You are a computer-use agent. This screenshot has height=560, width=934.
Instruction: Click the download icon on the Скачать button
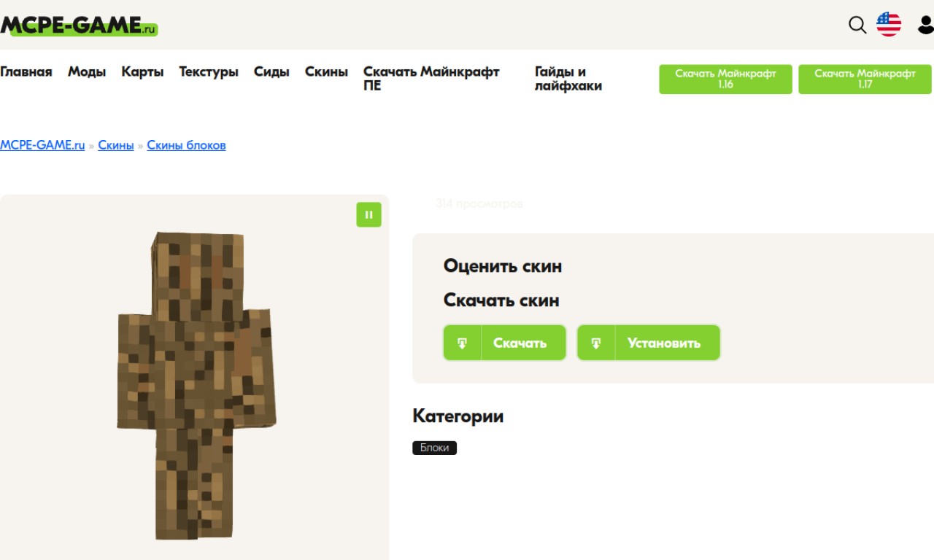click(463, 343)
